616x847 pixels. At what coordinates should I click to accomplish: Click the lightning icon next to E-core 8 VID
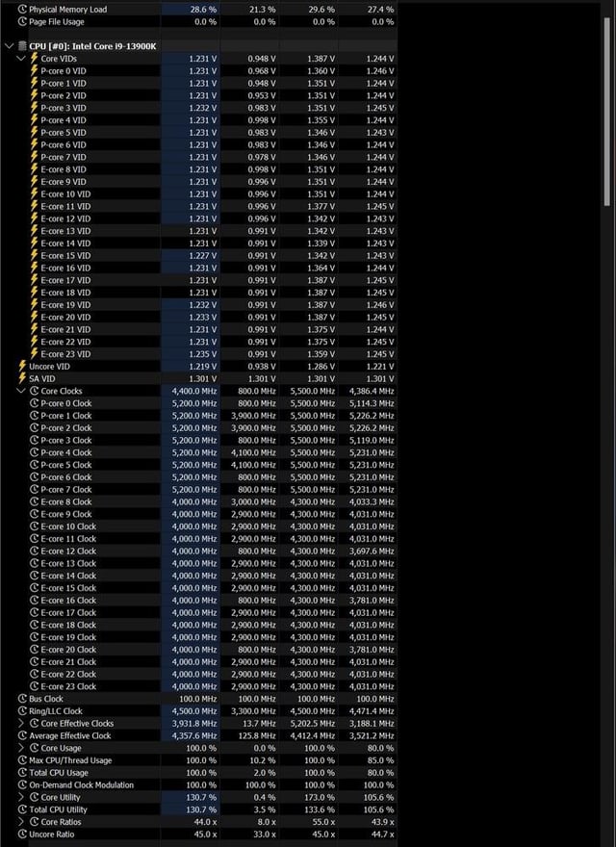pos(34,169)
